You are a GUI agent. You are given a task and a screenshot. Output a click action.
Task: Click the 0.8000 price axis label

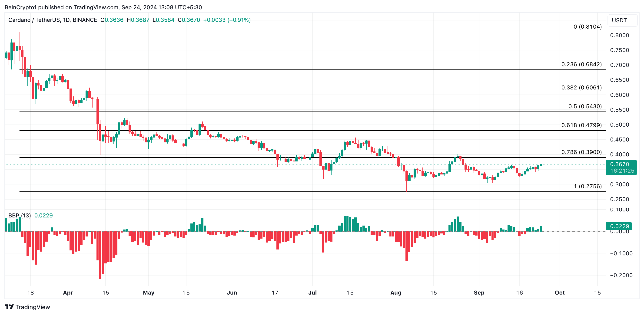(619, 35)
